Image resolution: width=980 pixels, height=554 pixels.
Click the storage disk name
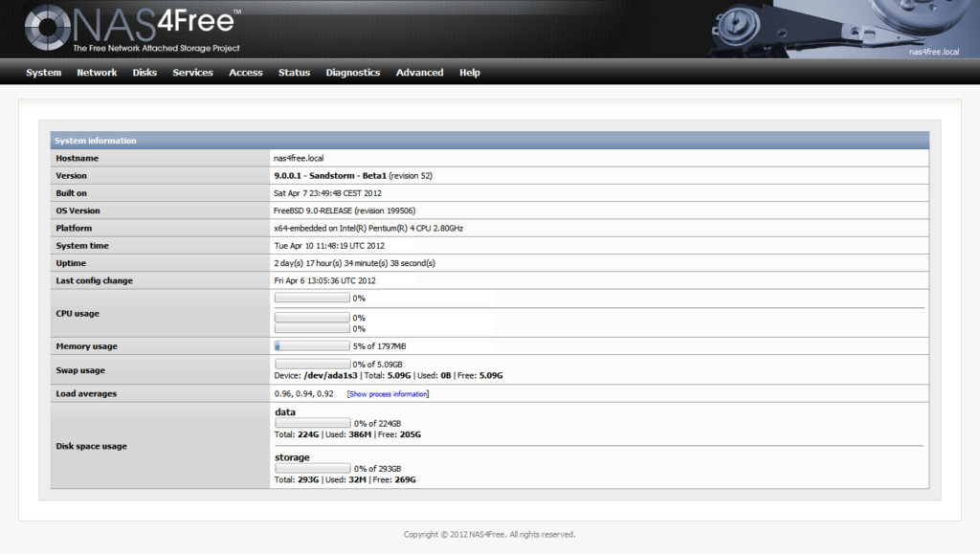point(292,457)
